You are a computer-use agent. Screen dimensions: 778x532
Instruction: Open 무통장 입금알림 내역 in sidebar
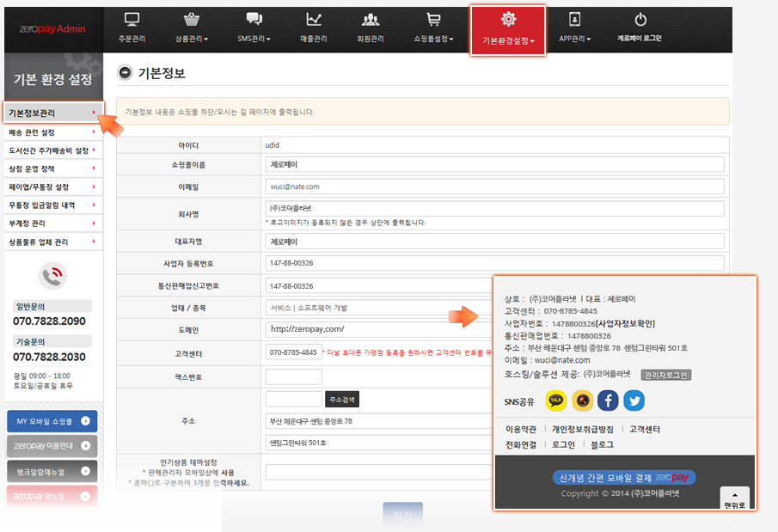(53, 205)
